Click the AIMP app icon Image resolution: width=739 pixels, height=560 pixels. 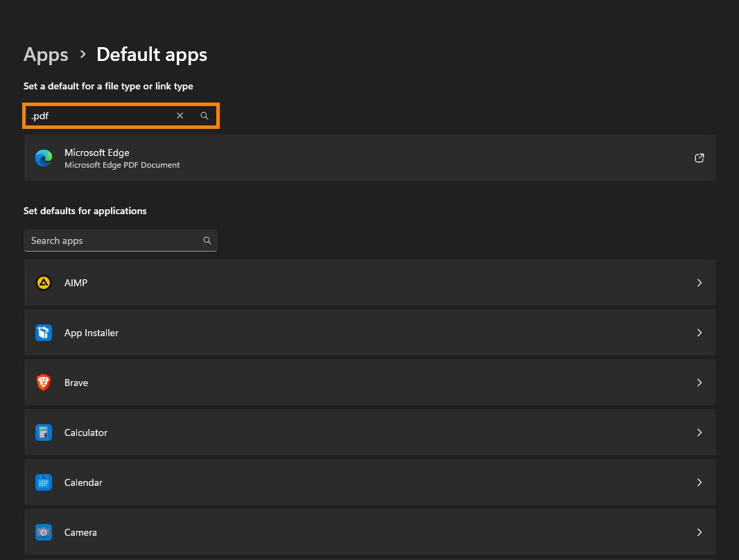tap(44, 283)
